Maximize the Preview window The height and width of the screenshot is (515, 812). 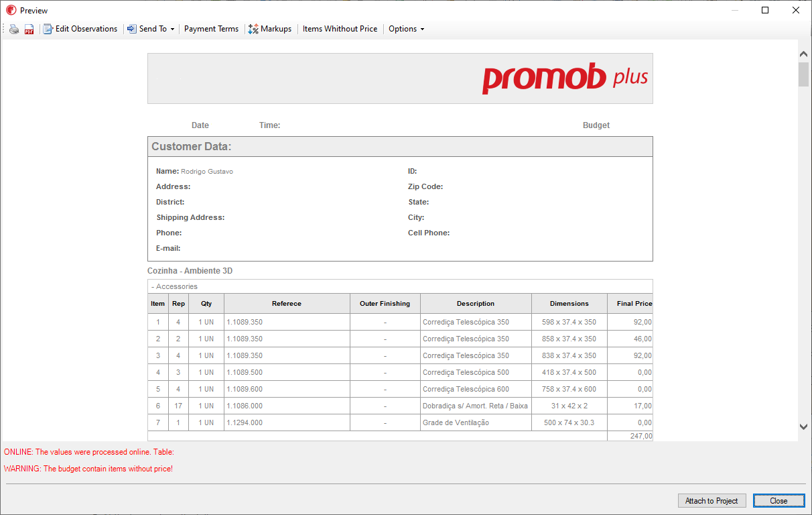(x=765, y=10)
